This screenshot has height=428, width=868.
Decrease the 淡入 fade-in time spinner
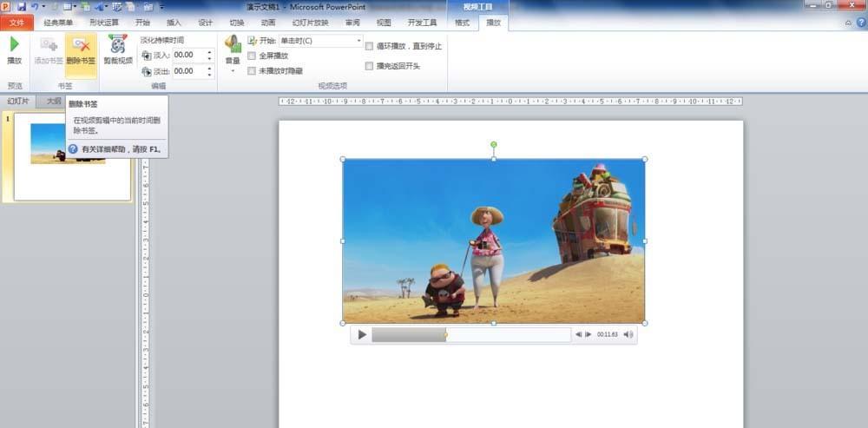point(209,58)
